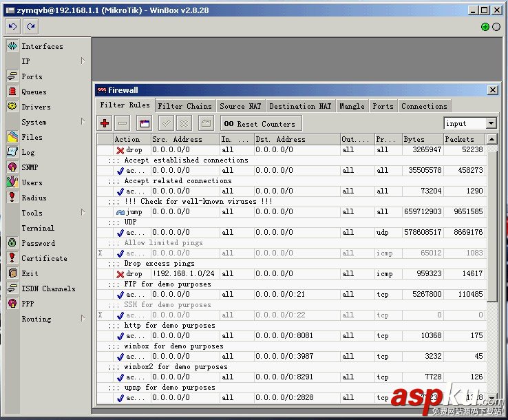The image size is (508, 420).
Task: Sort by the Bytes column header
Action: tap(423, 139)
